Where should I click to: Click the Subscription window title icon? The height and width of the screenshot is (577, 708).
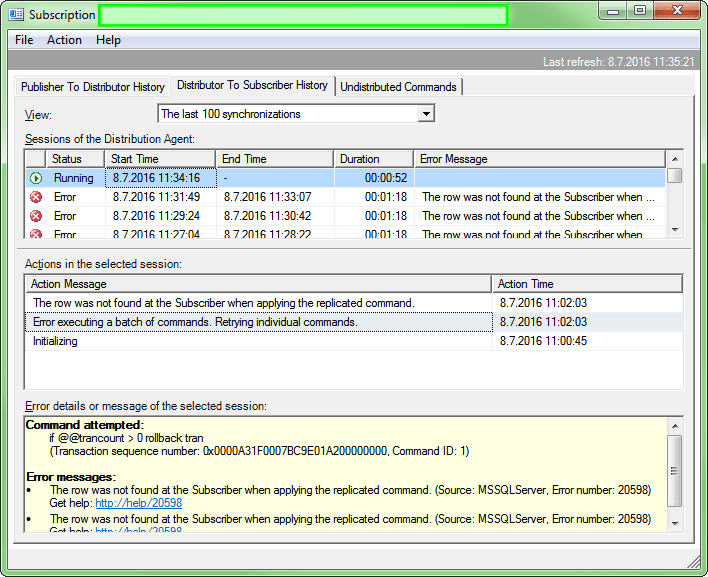click(x=16, y=14)
